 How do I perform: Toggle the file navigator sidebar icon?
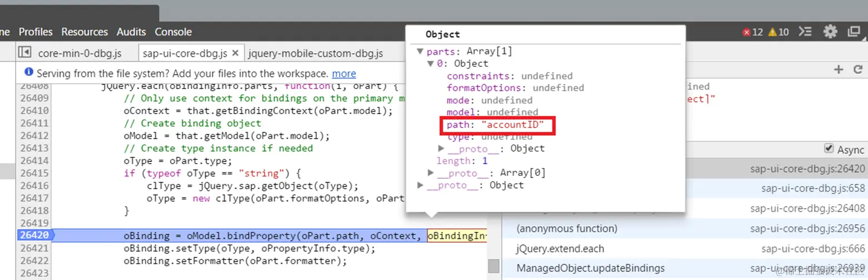[24, 52]
